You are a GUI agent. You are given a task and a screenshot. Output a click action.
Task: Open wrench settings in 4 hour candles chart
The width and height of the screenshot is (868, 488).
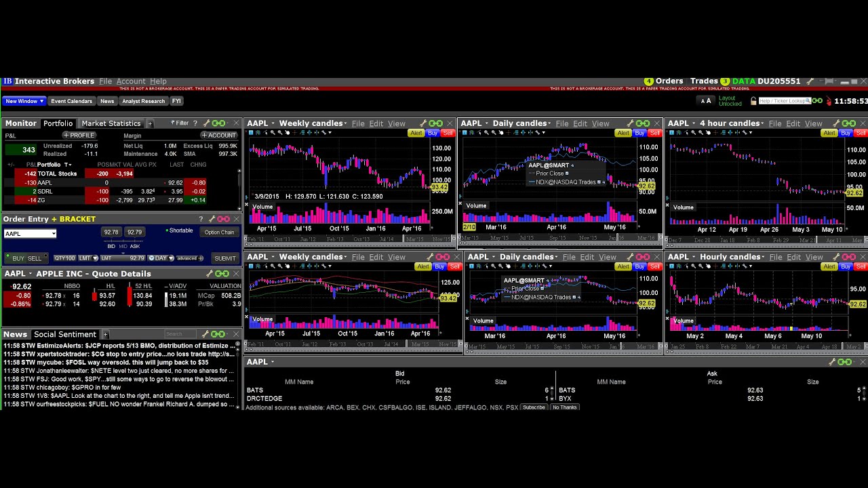835,123
